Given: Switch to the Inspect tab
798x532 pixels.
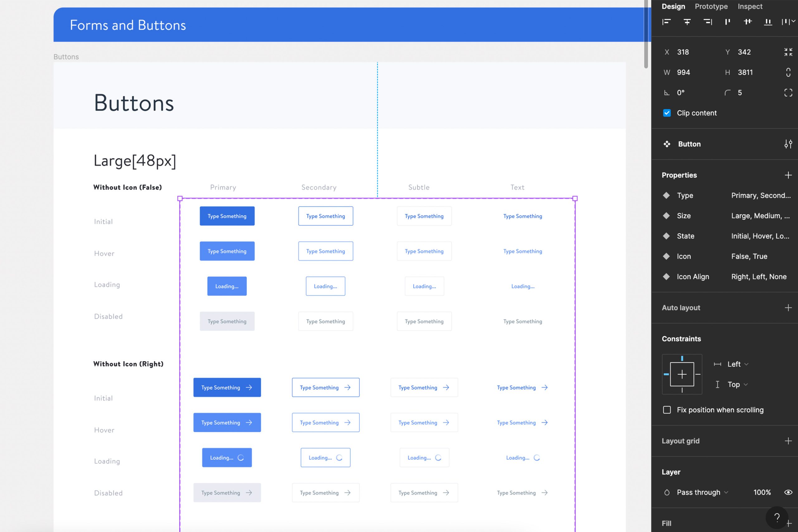Looking at the screenshot, I should tap(750, 7).
